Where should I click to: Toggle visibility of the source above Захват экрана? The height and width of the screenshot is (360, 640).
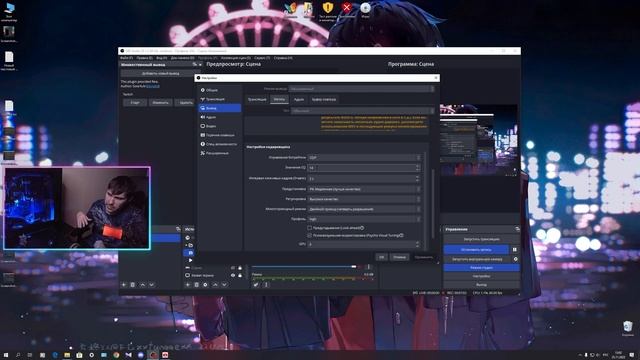pyautogui.click(x=233, y=268)
